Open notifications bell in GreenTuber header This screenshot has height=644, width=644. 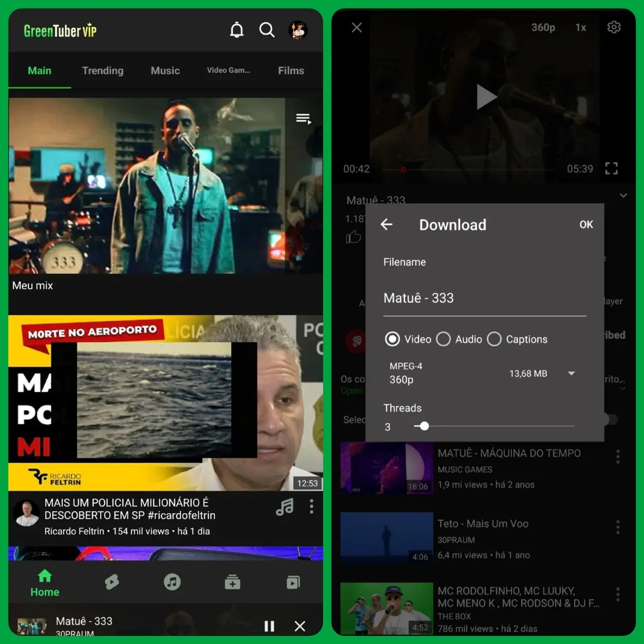pyautogui.click(x=236, y=30)
